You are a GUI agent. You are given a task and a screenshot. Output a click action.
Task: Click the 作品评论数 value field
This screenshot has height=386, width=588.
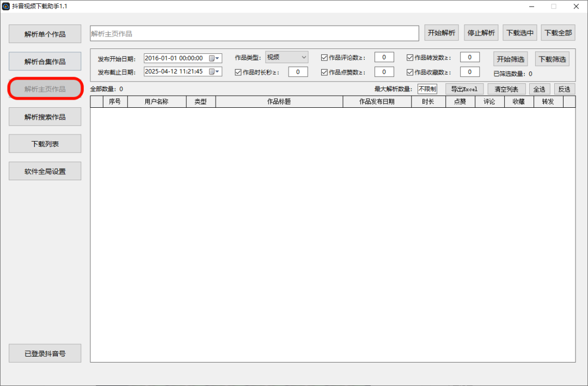tap(384, 57)
